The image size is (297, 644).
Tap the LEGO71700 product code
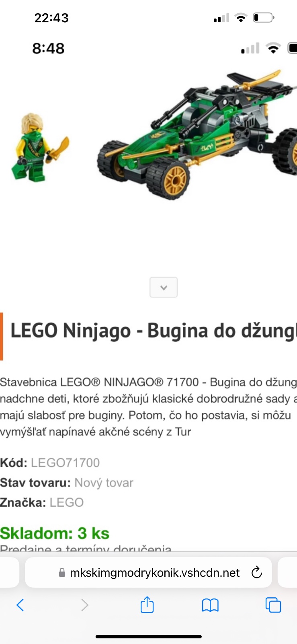65,463
